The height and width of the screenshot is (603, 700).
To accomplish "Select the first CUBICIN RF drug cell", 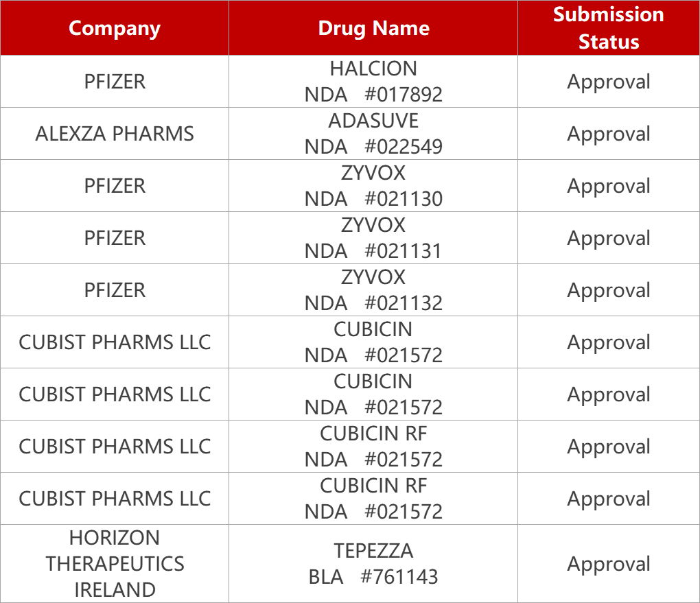I will click(373, 447).
